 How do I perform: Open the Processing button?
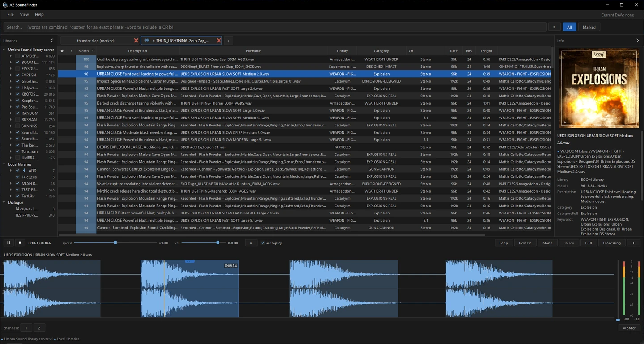pyautogui.click(x=612, y=243)
